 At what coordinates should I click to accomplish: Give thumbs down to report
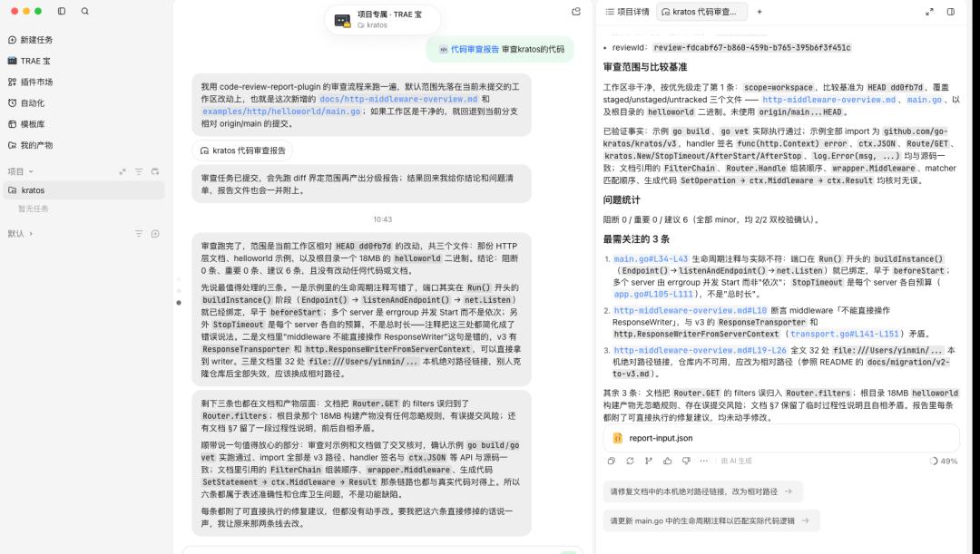tap(686, 461)
